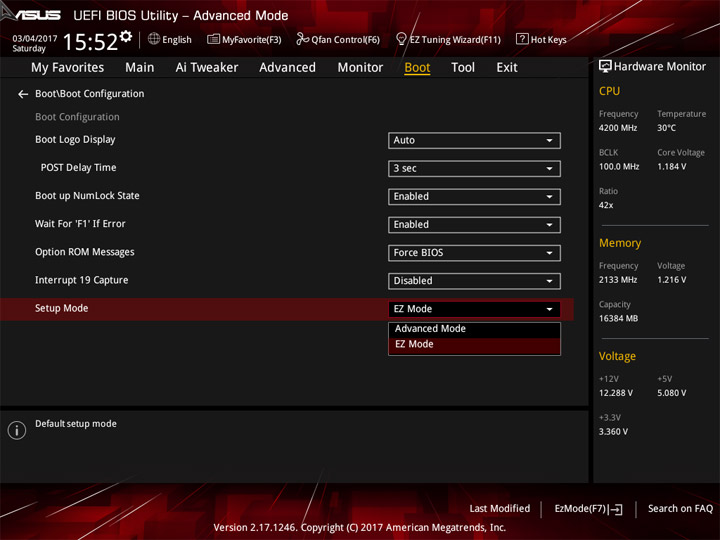Open Wait For 'F1' If Error dropdown

coord(474,225)
